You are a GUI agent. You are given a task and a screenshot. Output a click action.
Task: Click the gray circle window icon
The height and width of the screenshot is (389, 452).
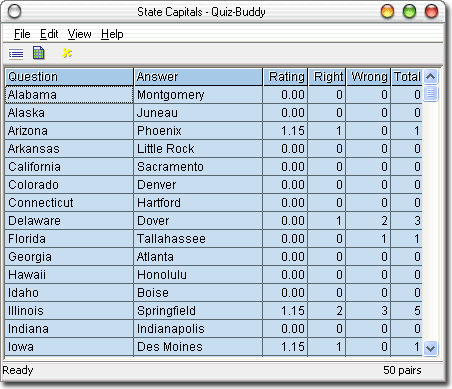pos(14,12)
